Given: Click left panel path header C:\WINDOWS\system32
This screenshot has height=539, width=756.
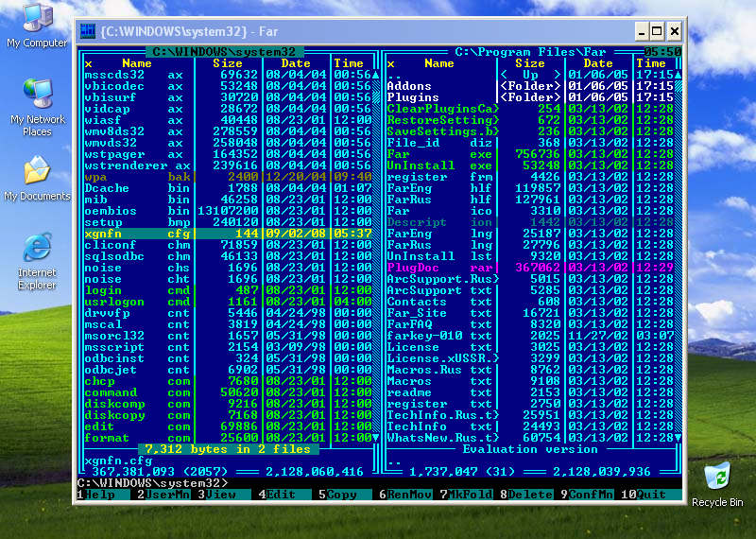Looking at the screenshot, I should (224, 52).
